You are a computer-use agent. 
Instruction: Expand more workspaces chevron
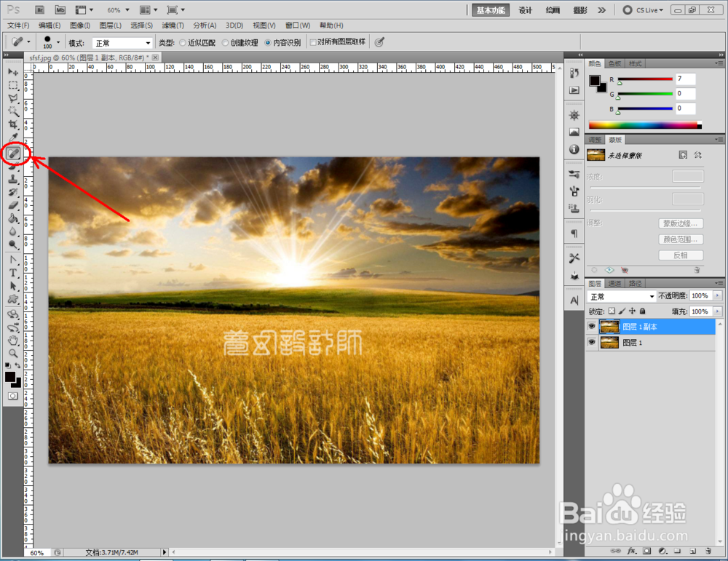click(x=602, y=9)
